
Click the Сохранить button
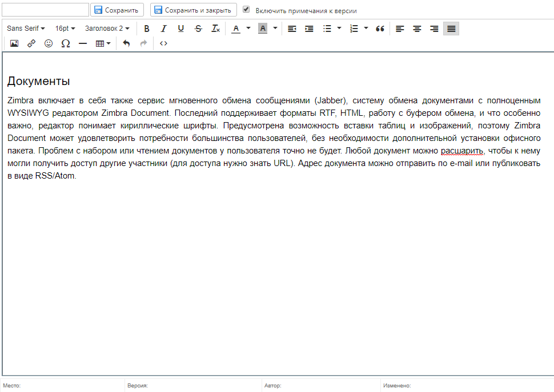pos(117,10)
